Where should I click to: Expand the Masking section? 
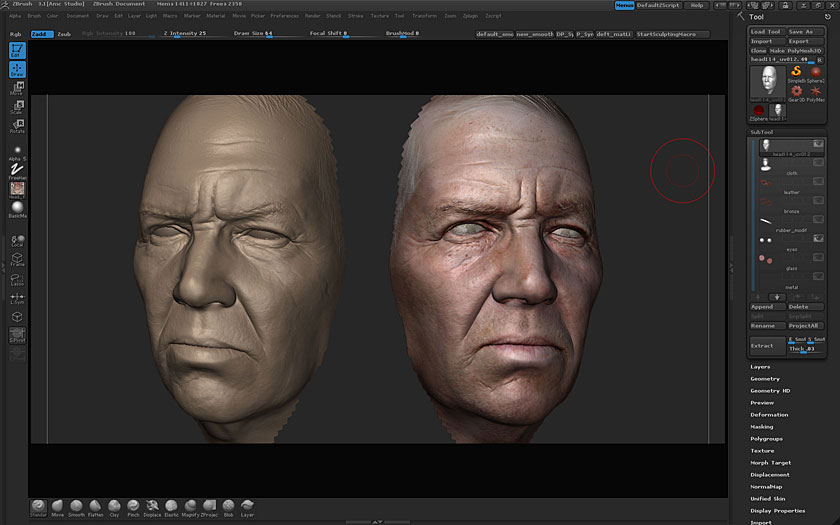point(762,427)
